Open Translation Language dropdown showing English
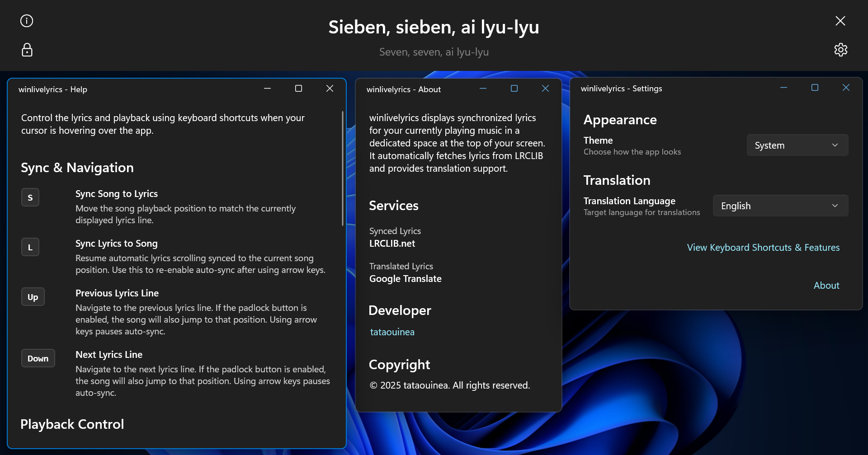Screen dimensions: 868x455 [x=781, y=206]
